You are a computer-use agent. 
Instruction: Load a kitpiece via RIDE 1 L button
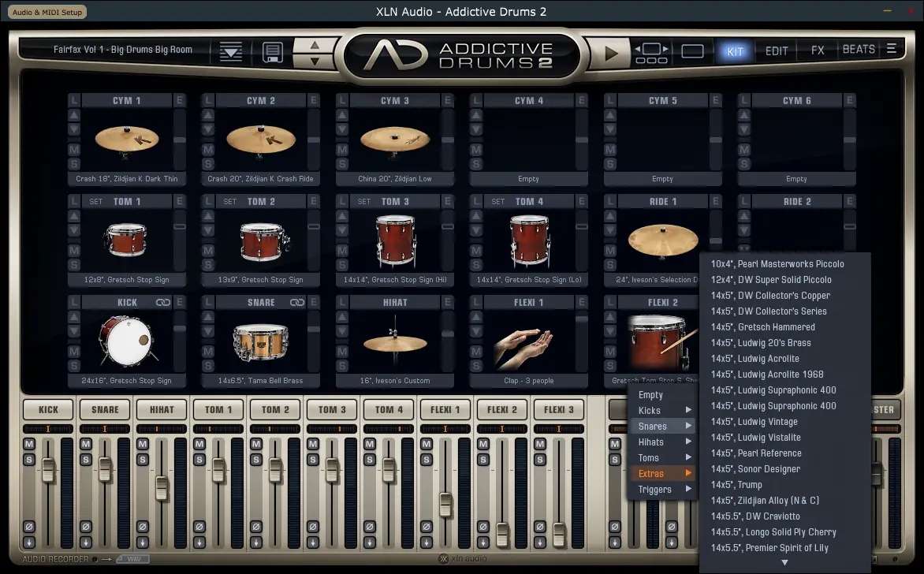point(610,201)
